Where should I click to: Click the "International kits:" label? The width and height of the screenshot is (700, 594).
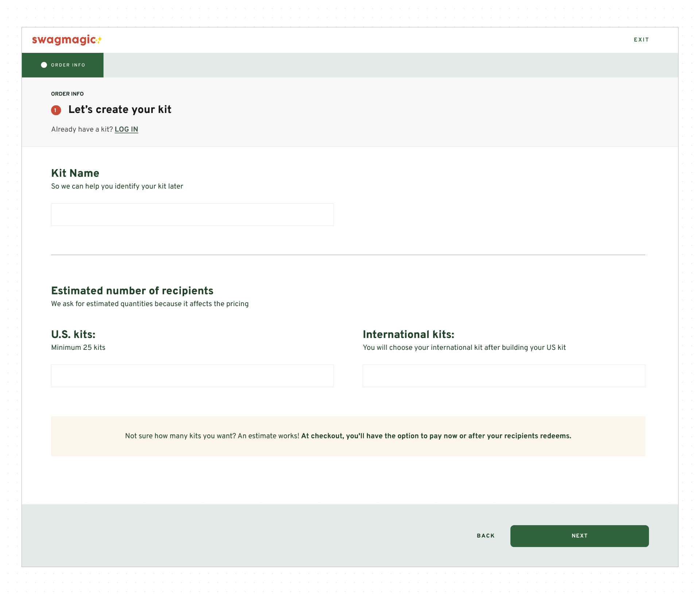click(x=408, y=335)
